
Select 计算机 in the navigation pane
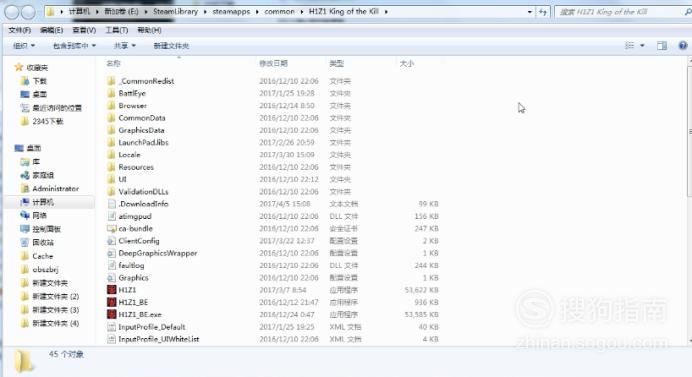tap(43, 202)
